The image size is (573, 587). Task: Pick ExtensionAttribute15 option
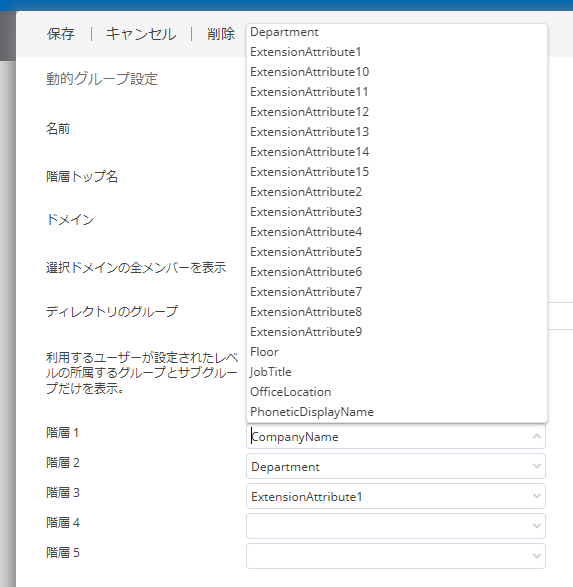pos(397,172)
